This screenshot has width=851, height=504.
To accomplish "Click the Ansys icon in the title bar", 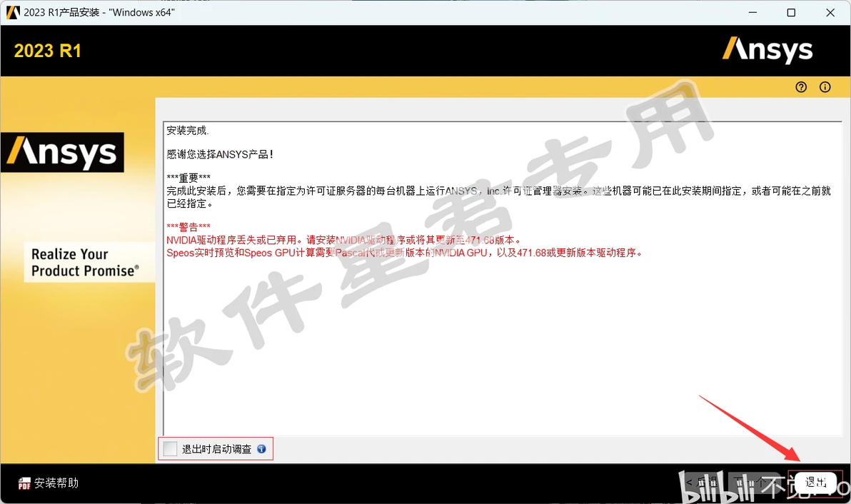I will click(x=13, y=12).
